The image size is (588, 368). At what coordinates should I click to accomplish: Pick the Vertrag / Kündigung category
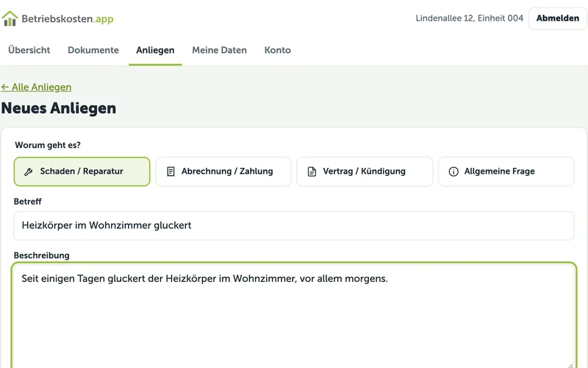point(365,171)
